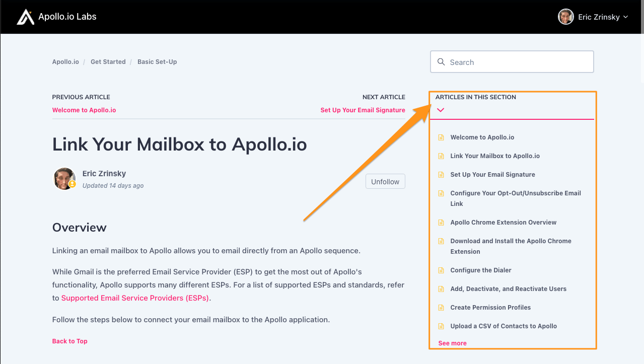The image size is (644, 364).
Task: Click the Updated 14 days ago text
Action: [x=113, y=186]
